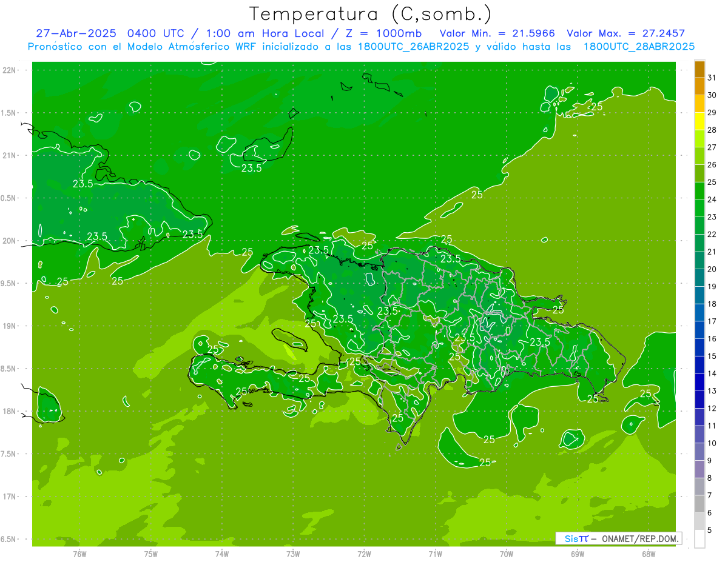Click the green colorbar segment between 23 and 24
Viewport: 728px width, 562px height.
pos(699,208)
